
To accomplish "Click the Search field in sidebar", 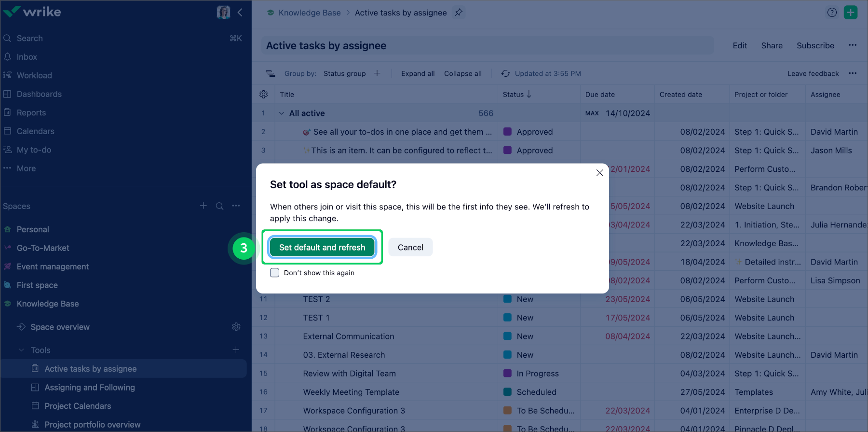I will point(30,38).
